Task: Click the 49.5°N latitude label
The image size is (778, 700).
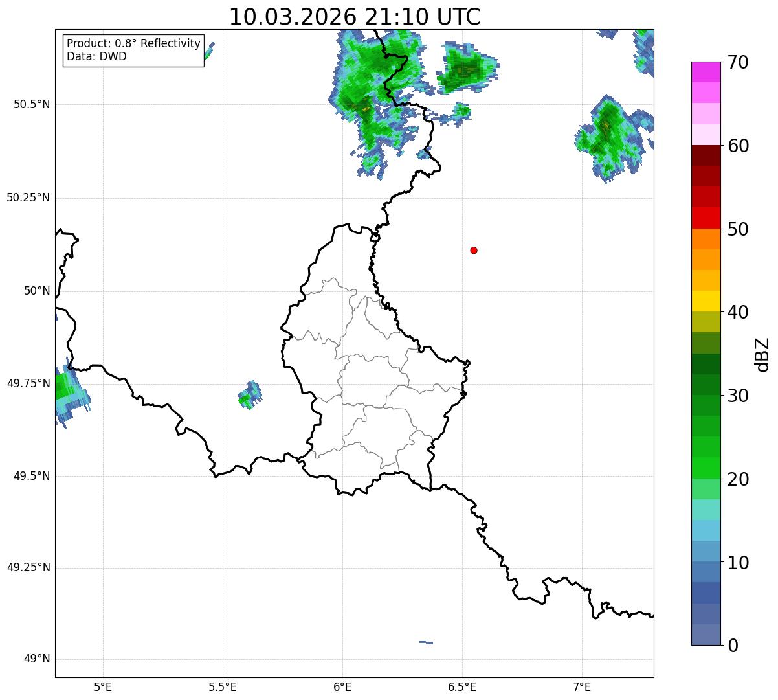Action: click(x=32, y=476)
